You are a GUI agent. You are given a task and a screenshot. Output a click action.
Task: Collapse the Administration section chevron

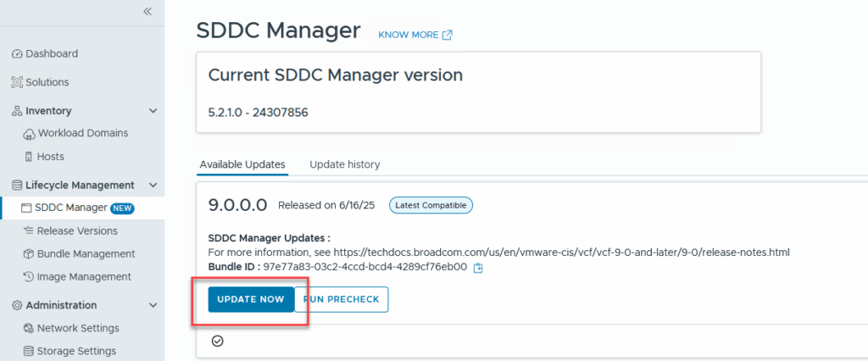tap(153, 305)
